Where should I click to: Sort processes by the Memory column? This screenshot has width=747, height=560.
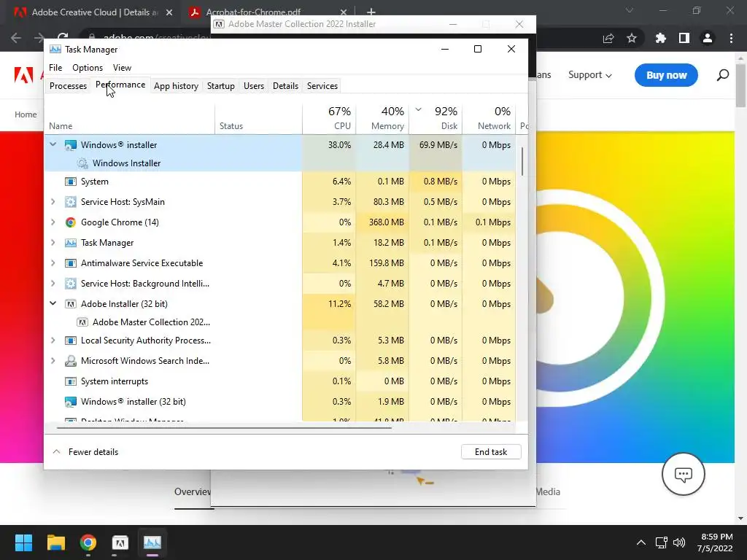click(x=382, y=118)
